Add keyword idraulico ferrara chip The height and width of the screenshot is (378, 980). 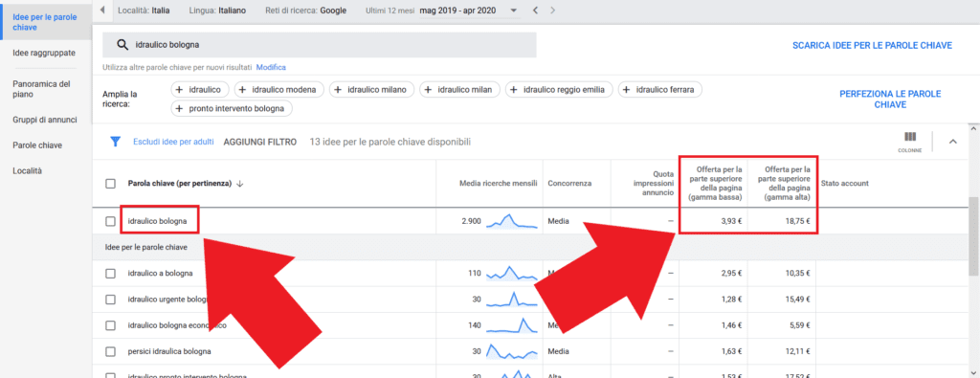pyautogui.click(x=660, y=90)
